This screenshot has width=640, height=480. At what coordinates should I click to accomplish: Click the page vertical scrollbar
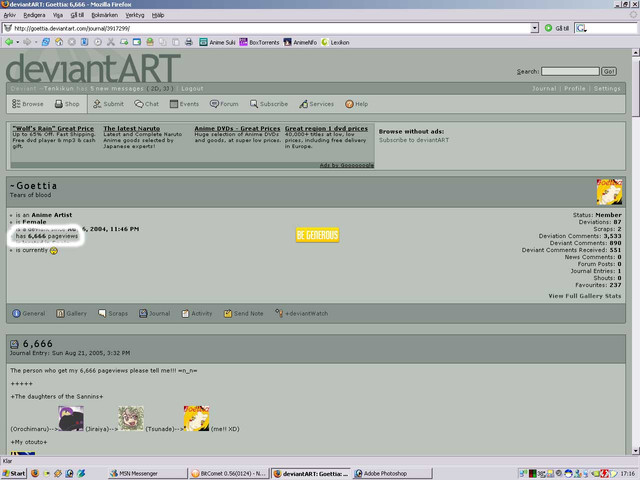[636, 251]
